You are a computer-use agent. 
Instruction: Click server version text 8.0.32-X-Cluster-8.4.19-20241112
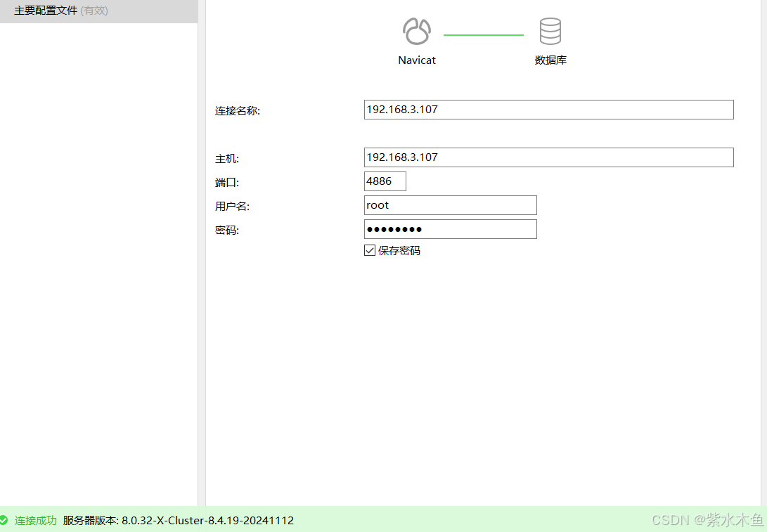pyautogui.click(x=207, y=520)
